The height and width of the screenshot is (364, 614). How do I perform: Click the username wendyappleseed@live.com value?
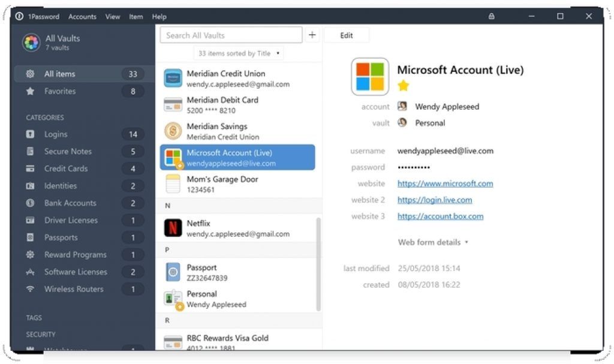(446, 151)
